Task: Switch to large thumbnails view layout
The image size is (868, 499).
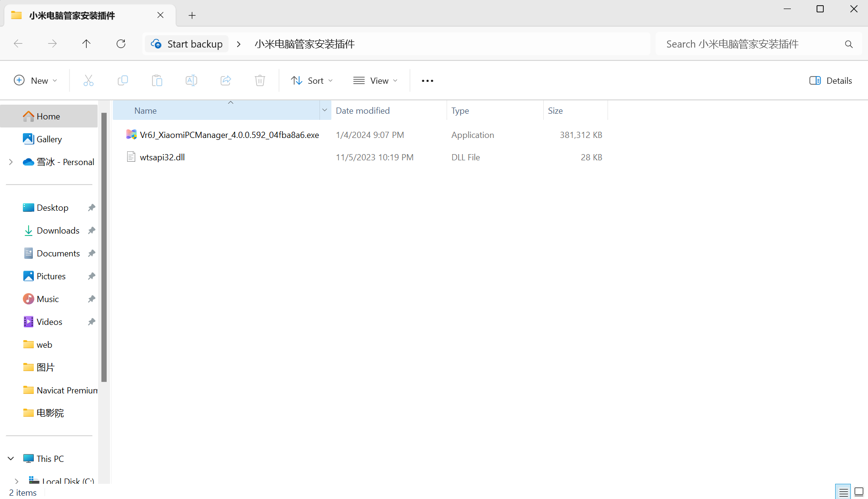Action: tap(859, 491)
